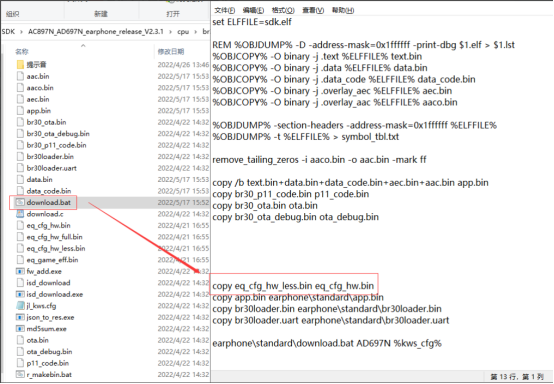554x384 pixels.
Task: Click the aac.bin file icon
Action: click(x=20, y=76)
